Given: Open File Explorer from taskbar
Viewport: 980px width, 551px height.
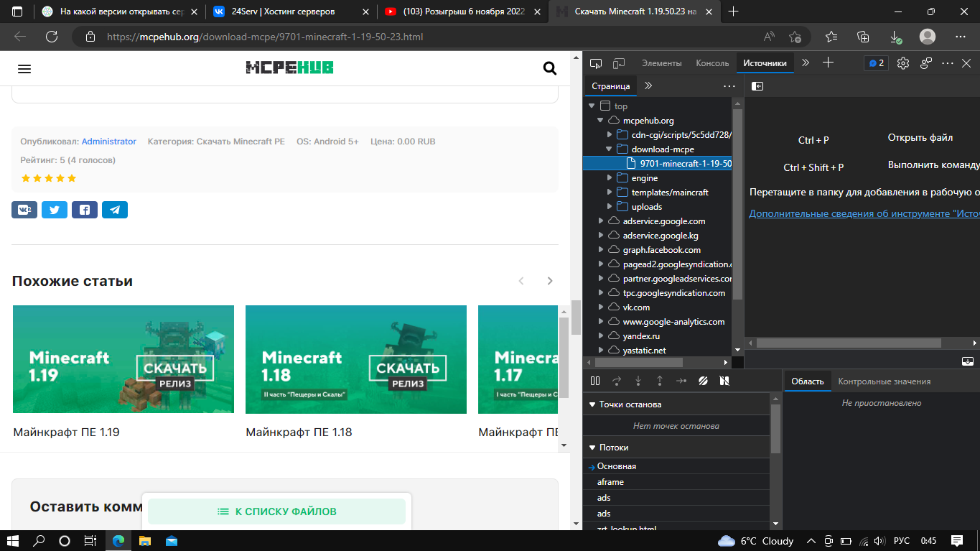Looking at the screenshot, I should 144,540.
